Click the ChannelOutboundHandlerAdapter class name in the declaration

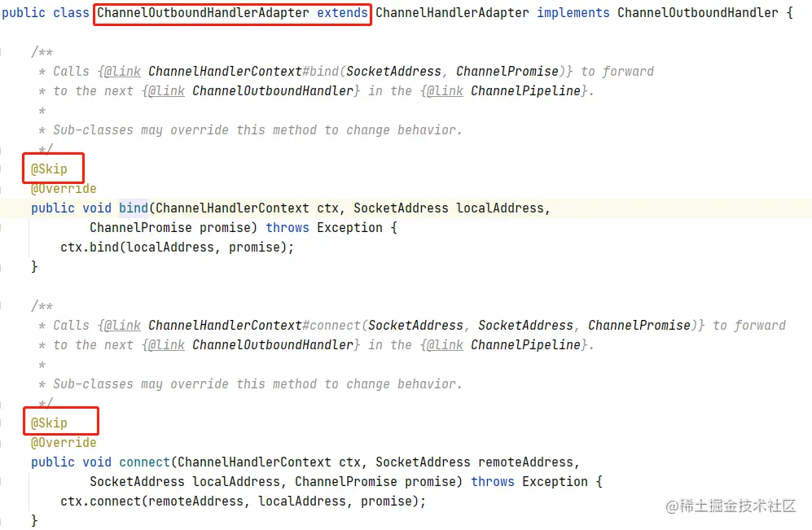pos(203,13)
